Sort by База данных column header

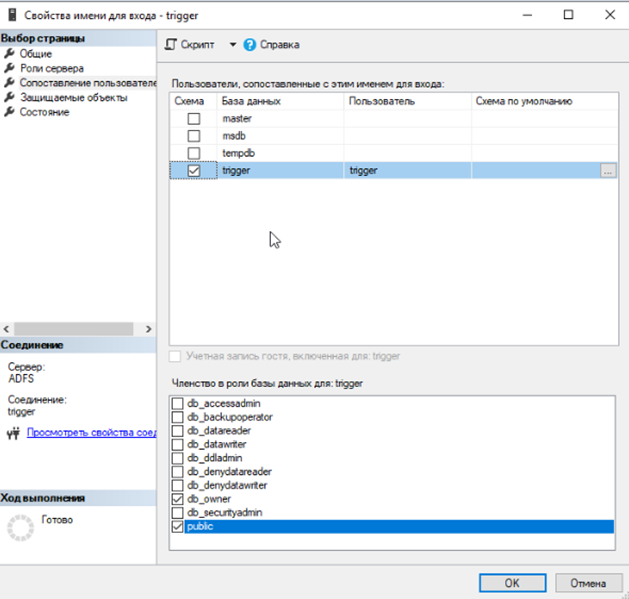pos(280,102)
